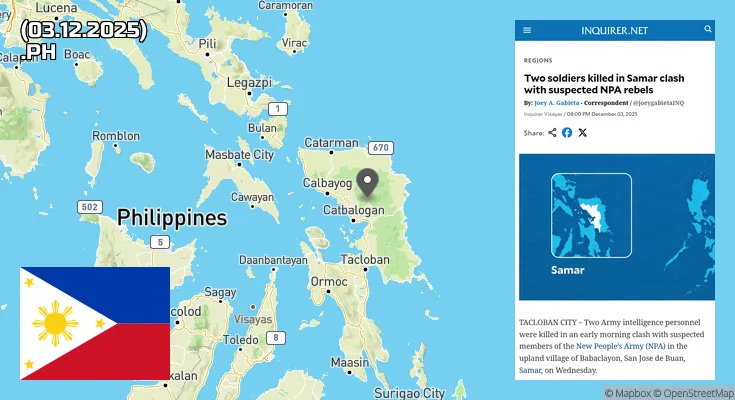Share the article on Facebook
This screenshot has height=400, width=735.
click(567, 133)
